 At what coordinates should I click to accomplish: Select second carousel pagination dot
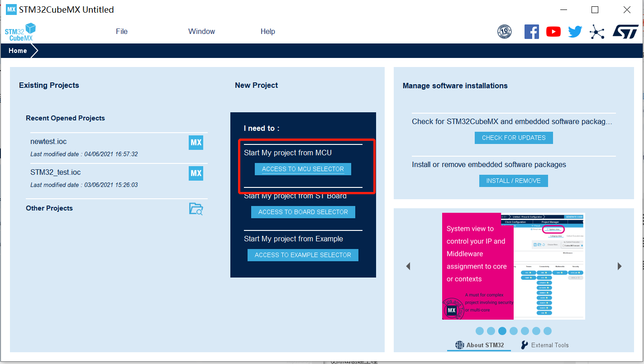(x=491, y=331)
